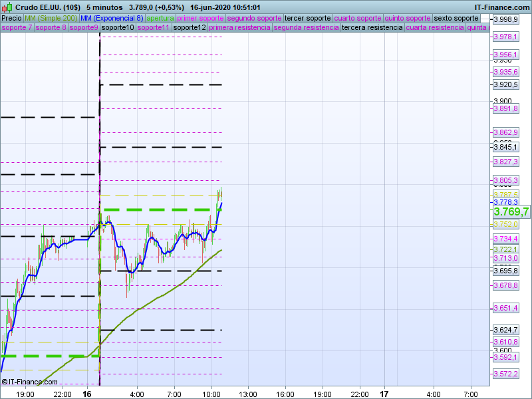
Task: Click the © IT-Finance.com copyright text
Action: coord(30,382)
